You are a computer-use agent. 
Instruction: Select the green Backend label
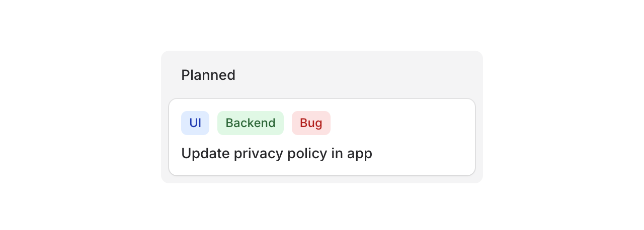tap(251, 123)
